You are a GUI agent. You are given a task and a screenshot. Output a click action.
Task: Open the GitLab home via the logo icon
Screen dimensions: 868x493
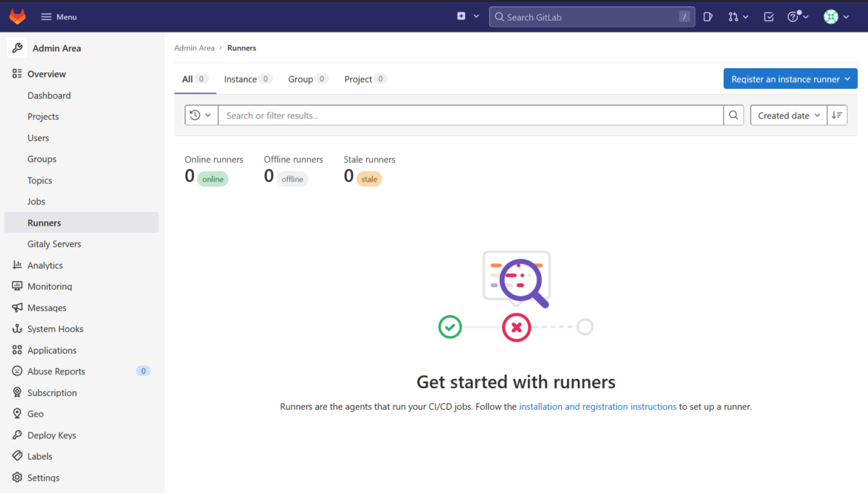click(17, 16)
